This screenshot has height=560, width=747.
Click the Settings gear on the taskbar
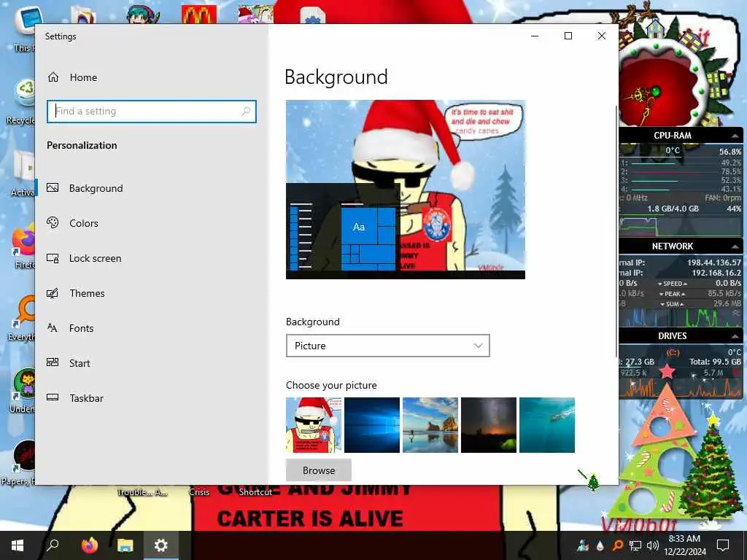coord(161,545)
